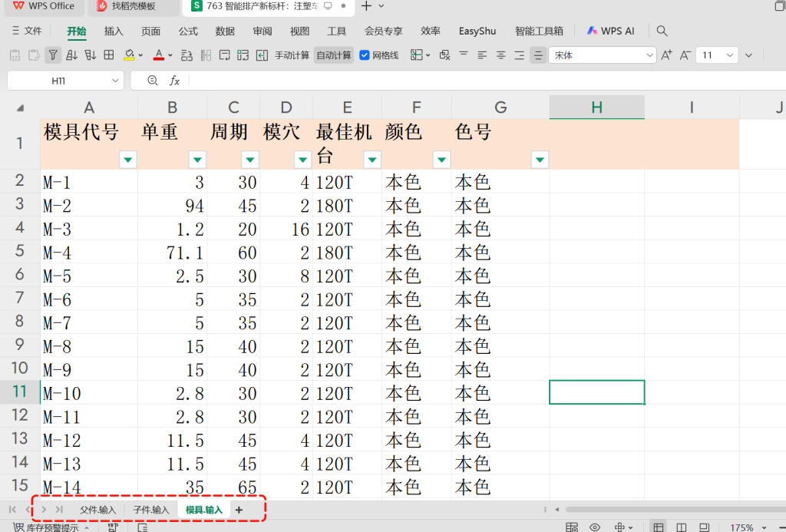Click the fx insert function icon

[174, 81]
